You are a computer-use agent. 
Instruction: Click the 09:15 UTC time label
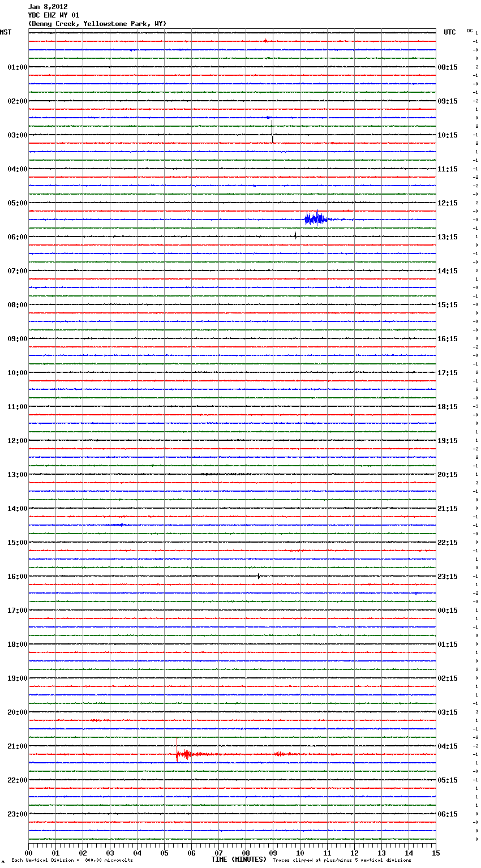pos(448,101)
